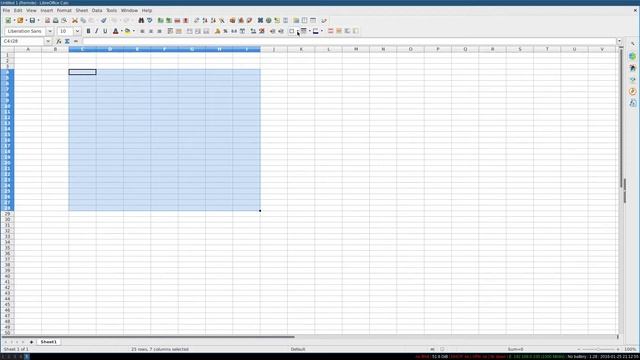Apply the yellow Background Color swatch

127,31
